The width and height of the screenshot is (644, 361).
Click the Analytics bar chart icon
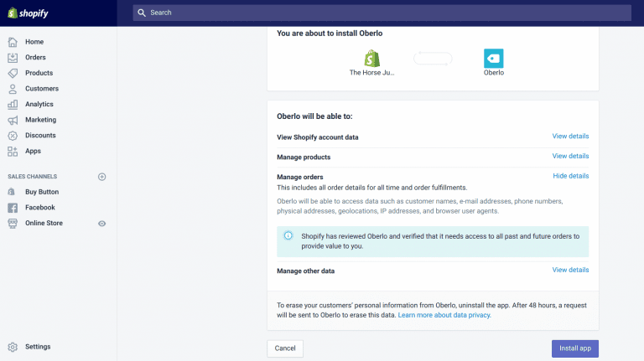click(13, 104)
